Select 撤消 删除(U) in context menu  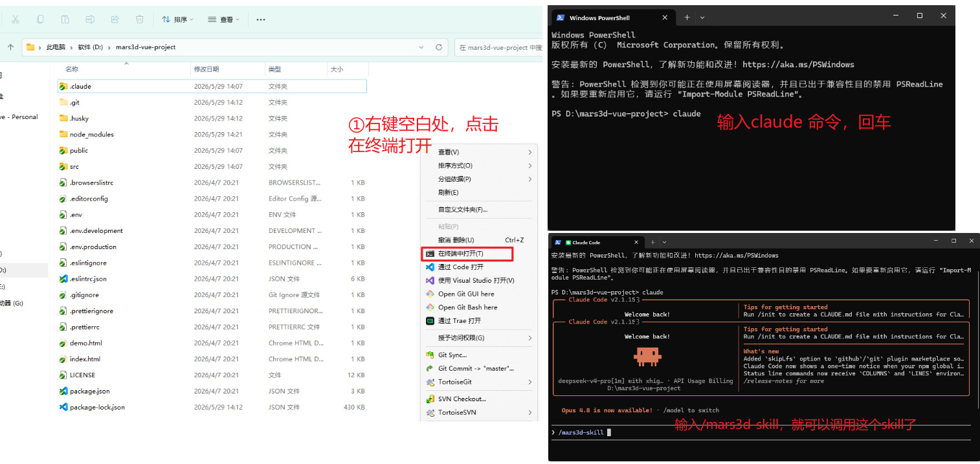click(x=478, y=240)
